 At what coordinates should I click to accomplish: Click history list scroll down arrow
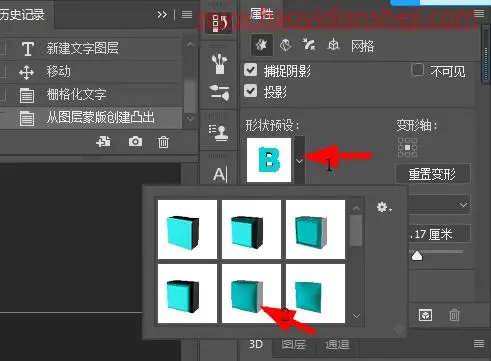[190, 118]
